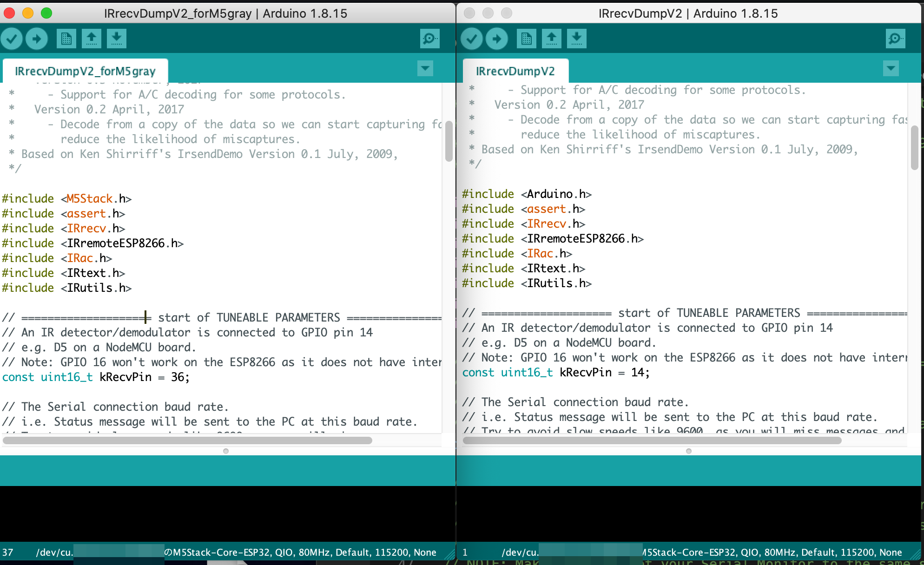This screenshot has height=565, width=924.
Task: Select the IRrecvDumpV2 tab
Action: pyautogui.click(x=515, y=71)
